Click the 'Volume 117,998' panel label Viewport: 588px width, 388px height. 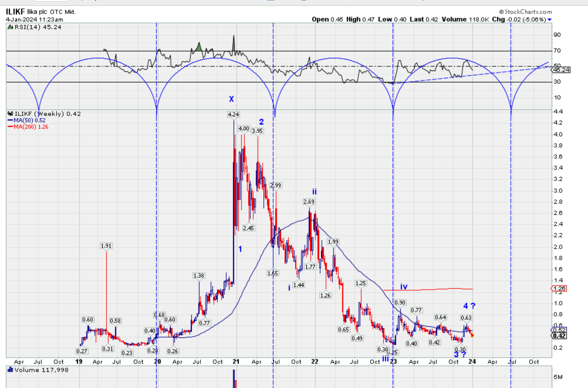pos(41,370)
